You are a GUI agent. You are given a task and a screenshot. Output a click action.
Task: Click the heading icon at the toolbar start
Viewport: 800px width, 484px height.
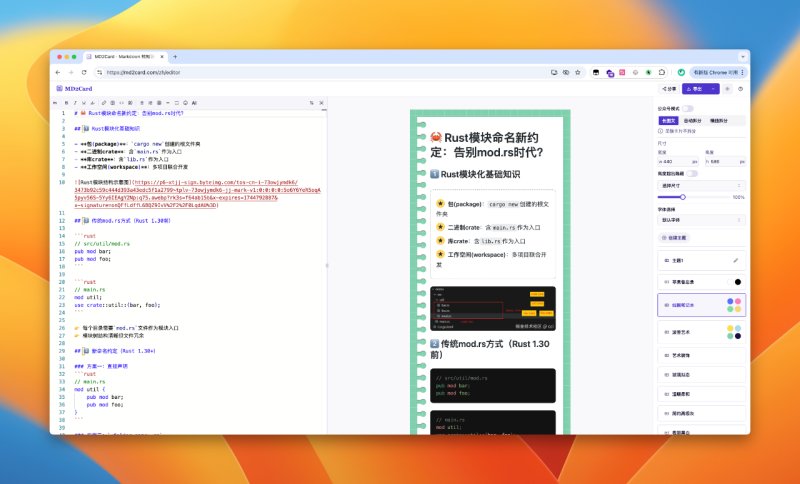click(x=55, y=103)
